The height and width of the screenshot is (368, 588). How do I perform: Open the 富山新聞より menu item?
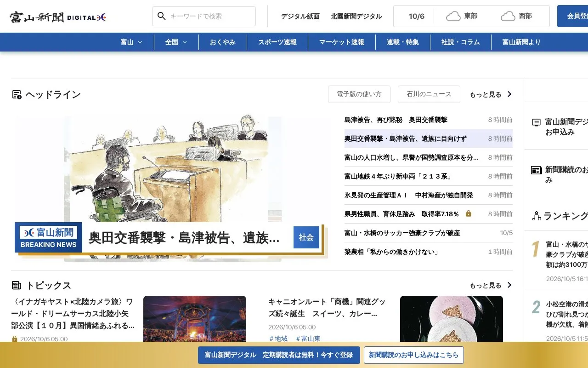coord(521,42)
